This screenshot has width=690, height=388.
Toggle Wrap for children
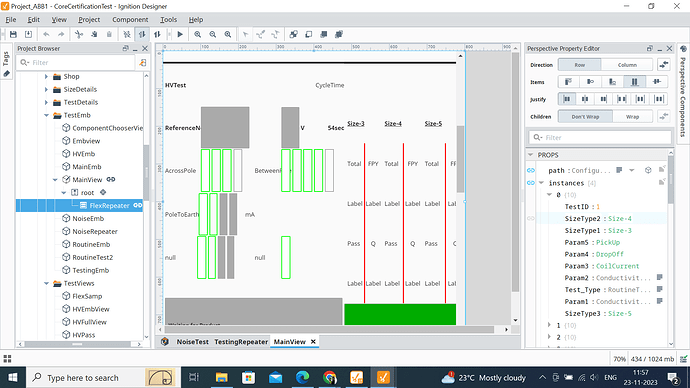[x=632, y=117]
